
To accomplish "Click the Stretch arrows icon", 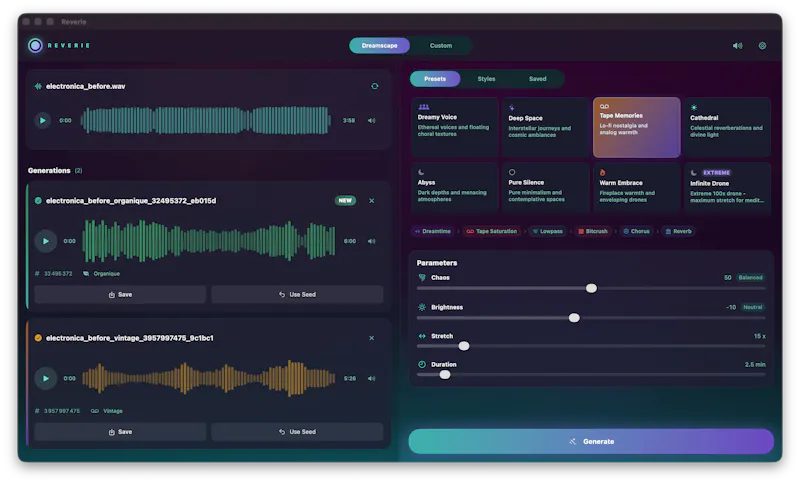I will (422, 336).
